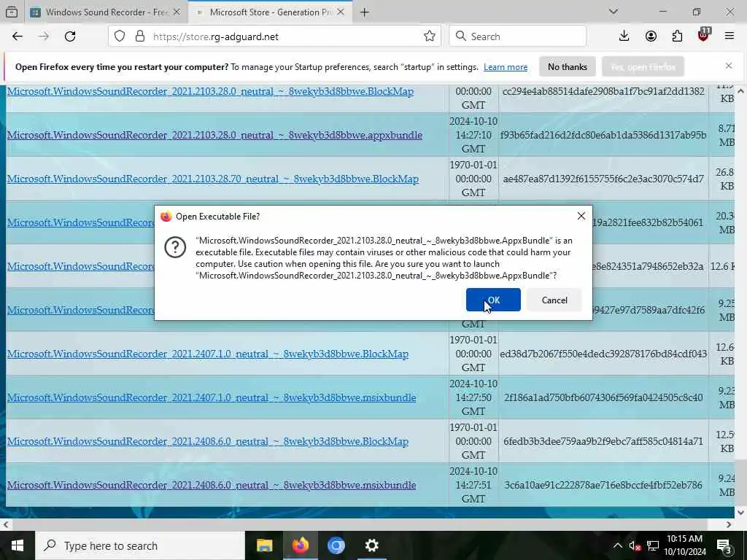Image resolution: width=747 pixels, height=560 pixels.
Task: Open the extensions puzzle icon
Action: point(677,36)
